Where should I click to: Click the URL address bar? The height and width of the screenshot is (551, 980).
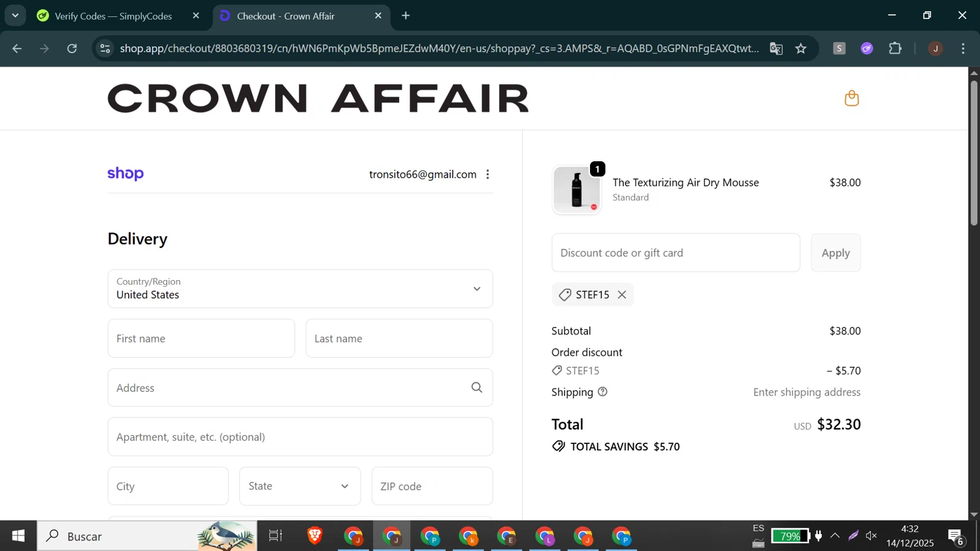(x=439, y=48)
